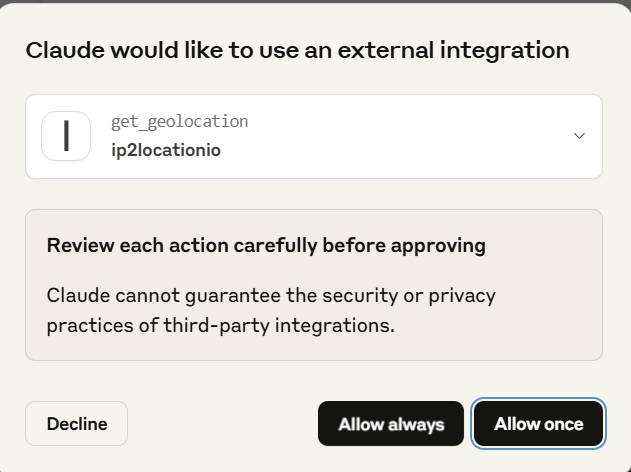The height and width of the screenshot is (472, 631).
Task: Click the ip2locationio letter avatar icon
Action: (66, 136)
